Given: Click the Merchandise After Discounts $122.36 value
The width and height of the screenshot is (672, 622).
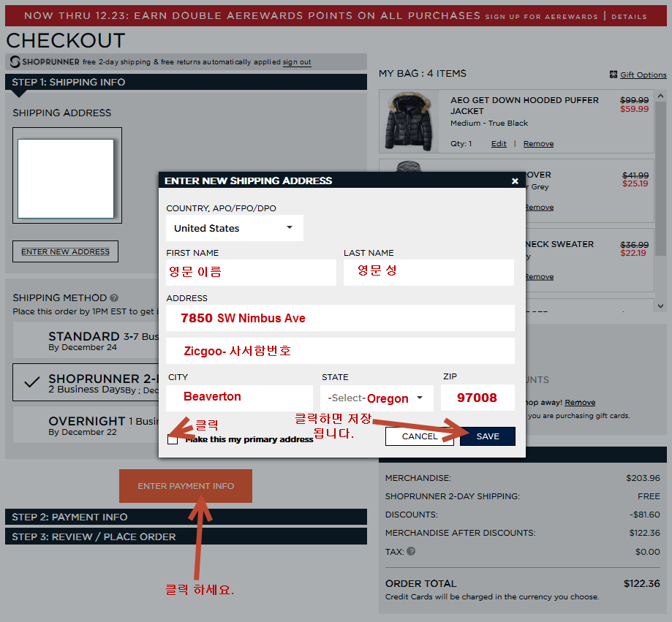Looking at the screenshot, I should [644, 533].
